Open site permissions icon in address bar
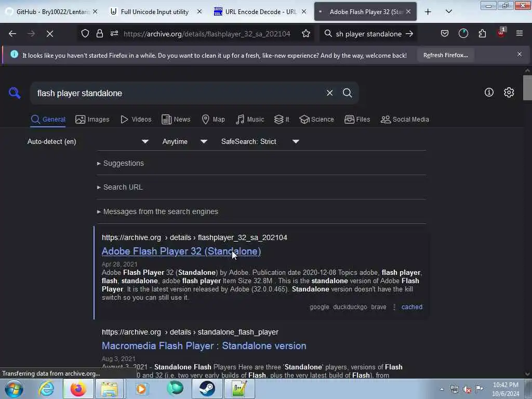This screenshot has height=399, width=532. [x=114, y=34]
